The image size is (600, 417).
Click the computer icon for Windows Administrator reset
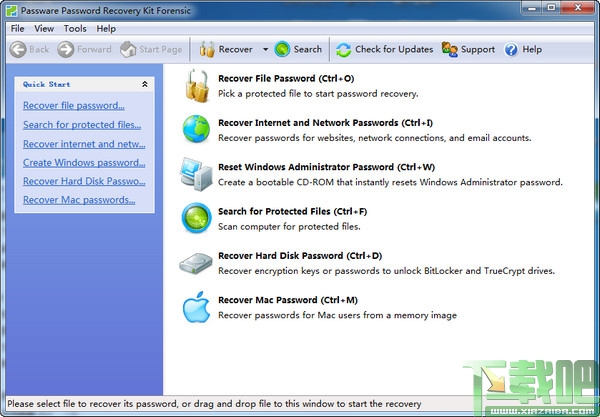coord(196,174)
